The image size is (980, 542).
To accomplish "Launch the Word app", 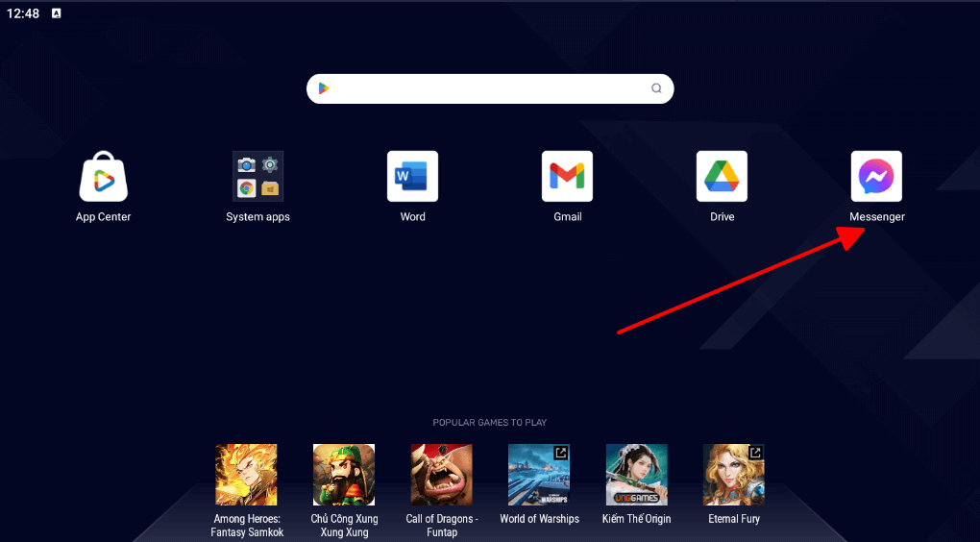I will [x=412, y=176].
